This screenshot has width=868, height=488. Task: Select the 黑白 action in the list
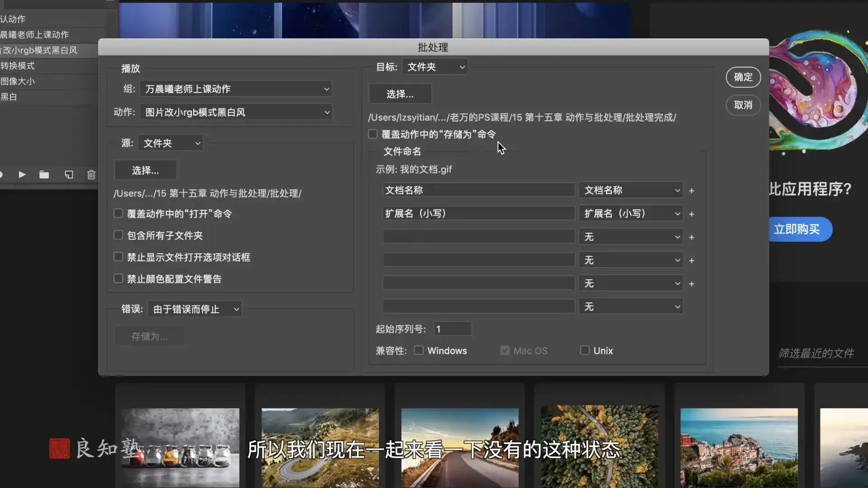click(x=9, y=96)
